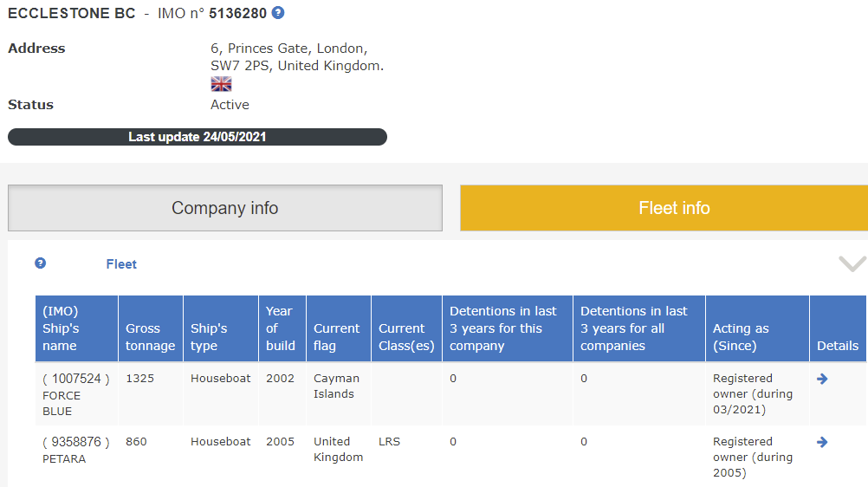Open details arrow for FORCE BLUE

coord(822,379)
